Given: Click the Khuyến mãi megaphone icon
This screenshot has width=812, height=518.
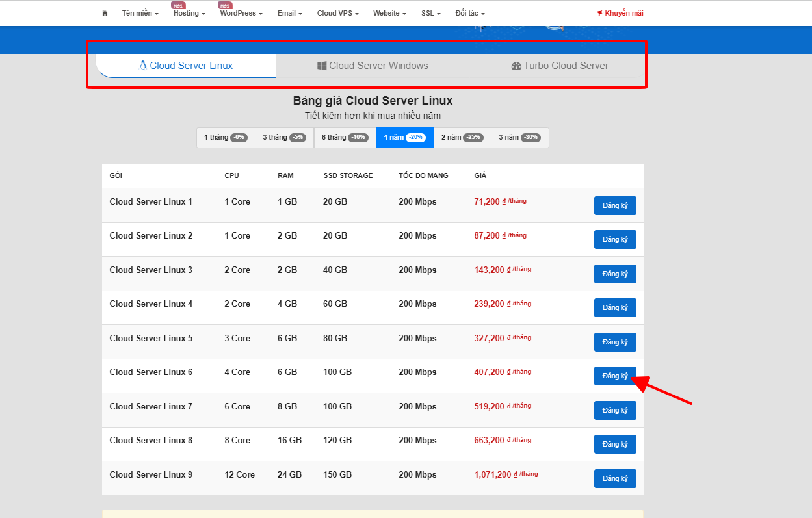Looking at the screenshot, I should coord(600,13).
